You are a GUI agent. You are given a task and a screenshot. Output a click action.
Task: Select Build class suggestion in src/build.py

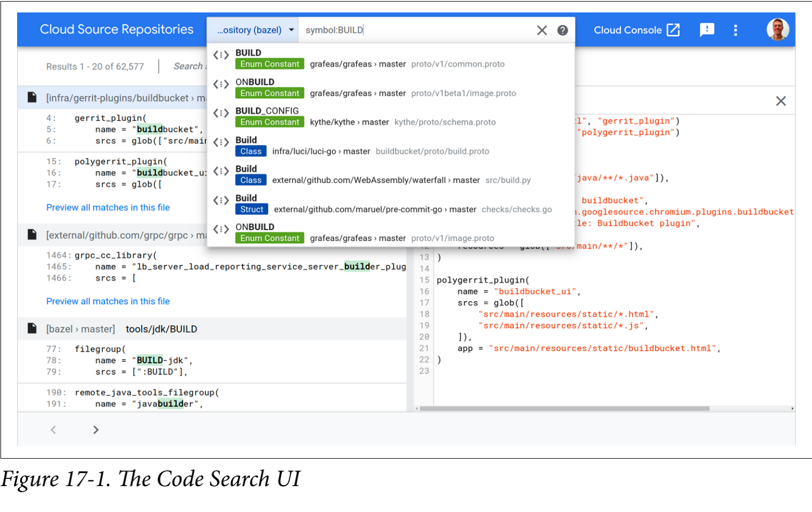click(x=391, y=175)
